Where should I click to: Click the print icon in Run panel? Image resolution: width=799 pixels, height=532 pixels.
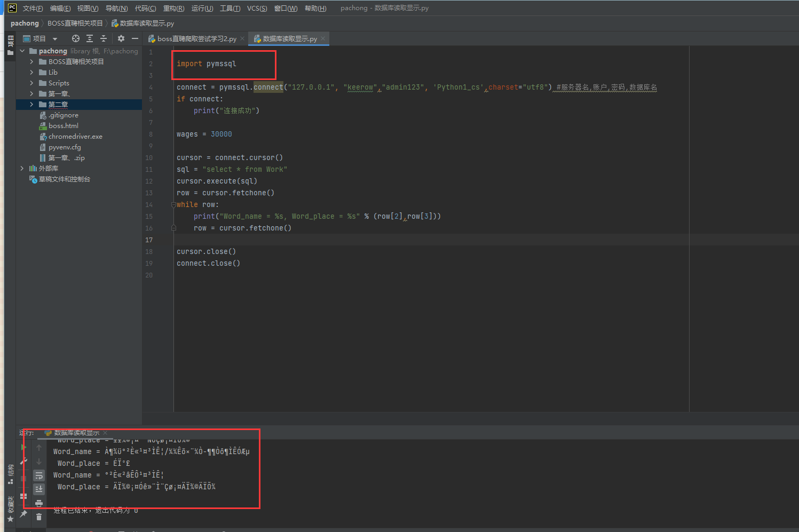pos(39,503)
